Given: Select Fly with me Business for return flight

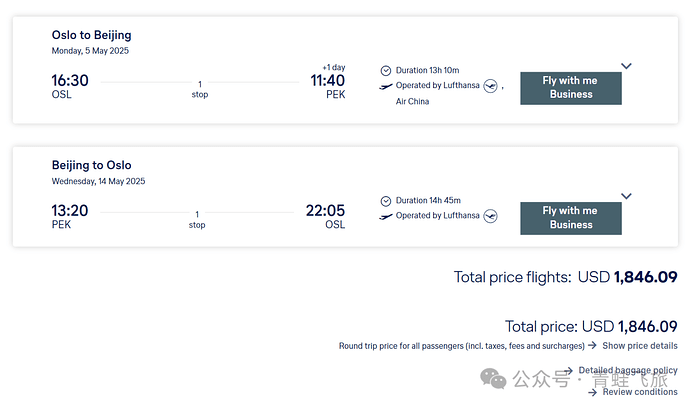Looking at the screenshot, I should (571, 218).
